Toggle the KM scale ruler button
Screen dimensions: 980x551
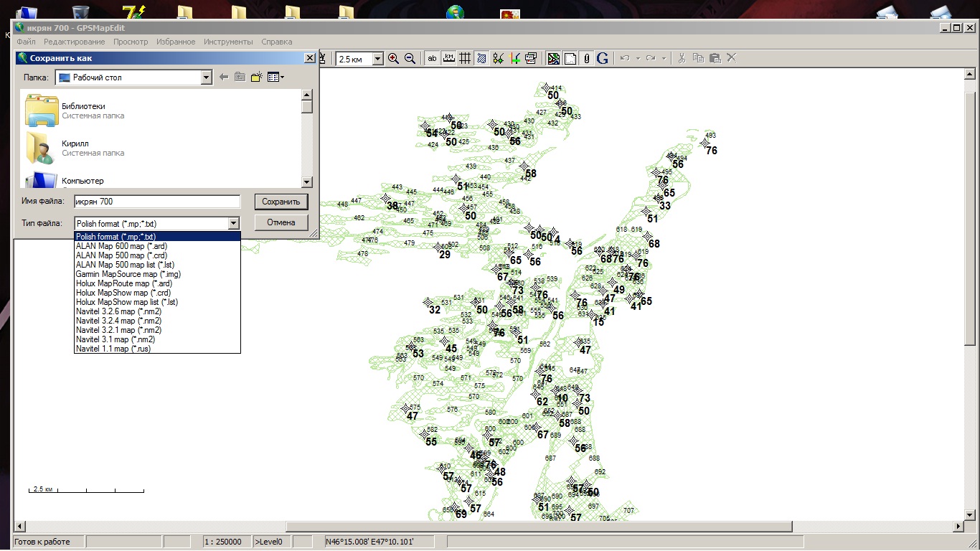(x=449, y=59)
